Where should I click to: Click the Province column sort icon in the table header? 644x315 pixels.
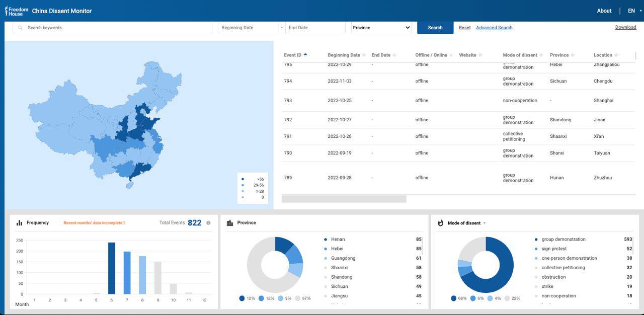click(573, 55)
